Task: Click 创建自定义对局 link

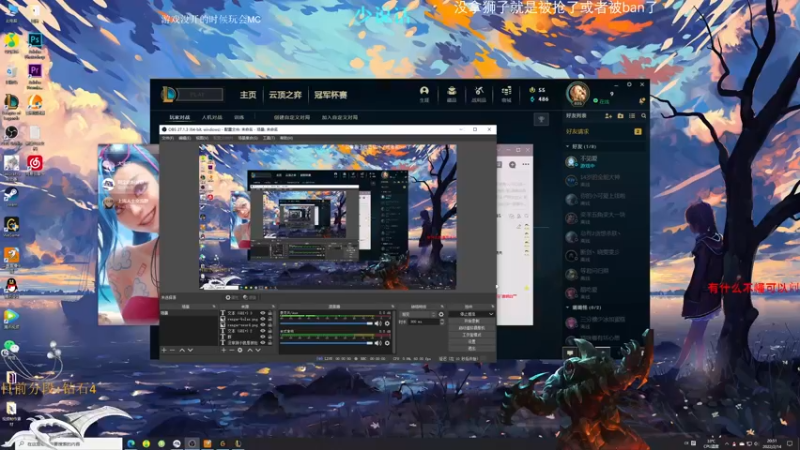Action: point(292,117)
